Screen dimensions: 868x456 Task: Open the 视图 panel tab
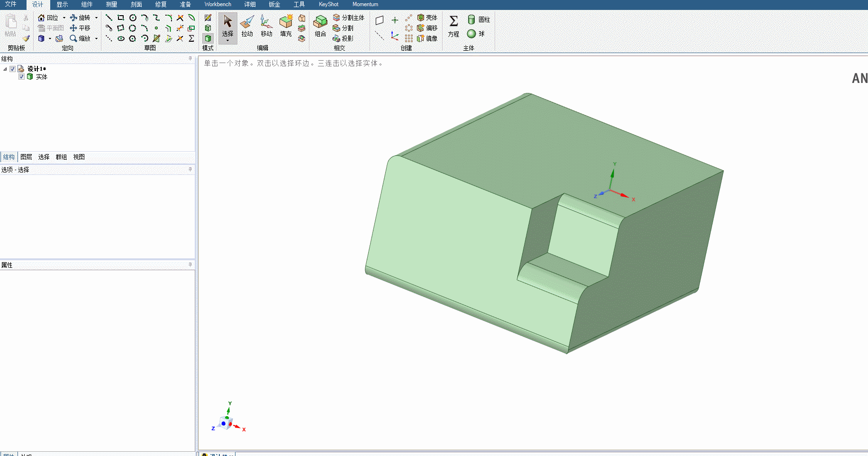[x=79, y=157]
